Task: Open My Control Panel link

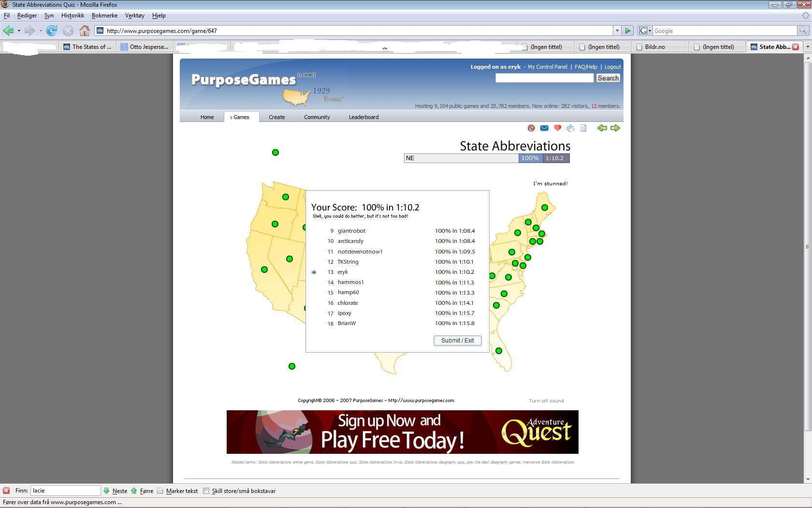Action: (548, 67)
